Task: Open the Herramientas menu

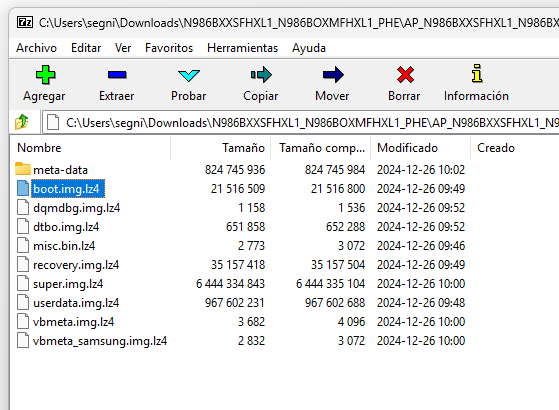Action: (x=242, y=48)
